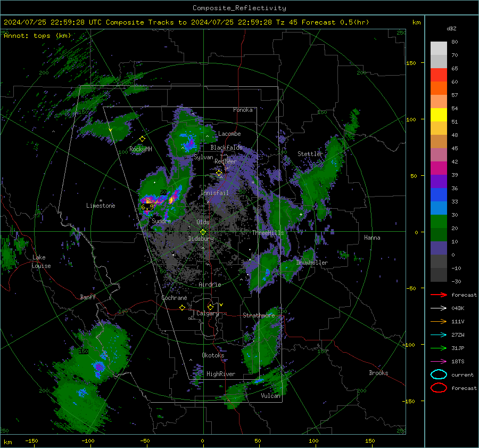Screen dimensions: 479x448
Task: Select the bright green swatch between 30 and 20
Action: [x=439, y=222]
